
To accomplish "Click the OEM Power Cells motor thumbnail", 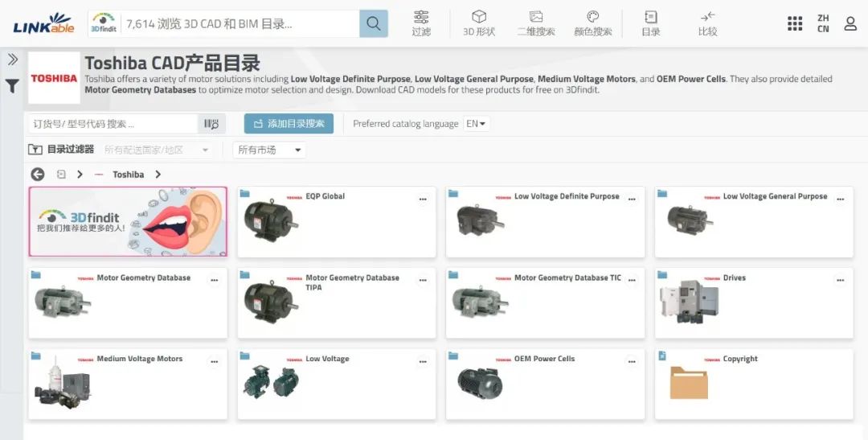I will pyautogui.click(x=479, y=382).
